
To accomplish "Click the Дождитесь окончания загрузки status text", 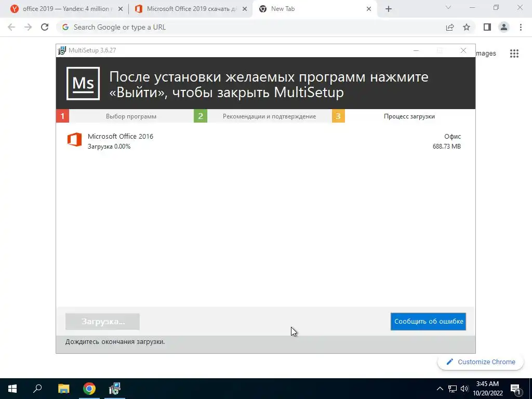I will click(115, 342).
